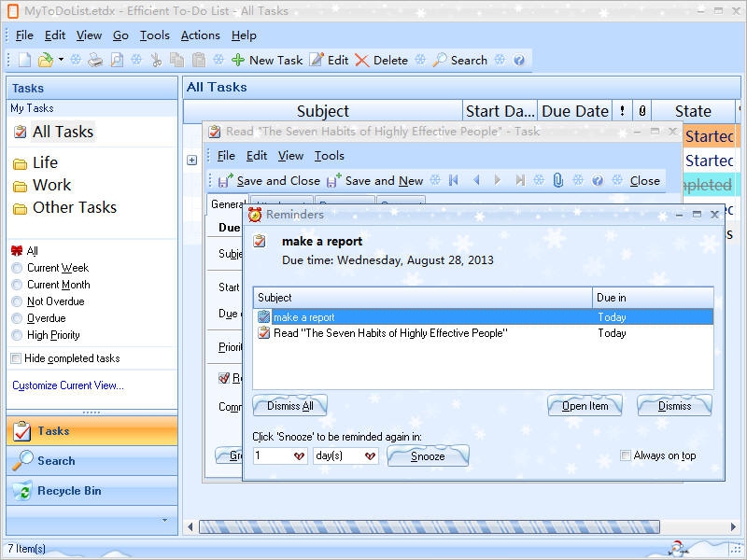Viewport: 747px width, 560px height.
Task: Open the Tools menu in Task window
Action: point(329,156)
